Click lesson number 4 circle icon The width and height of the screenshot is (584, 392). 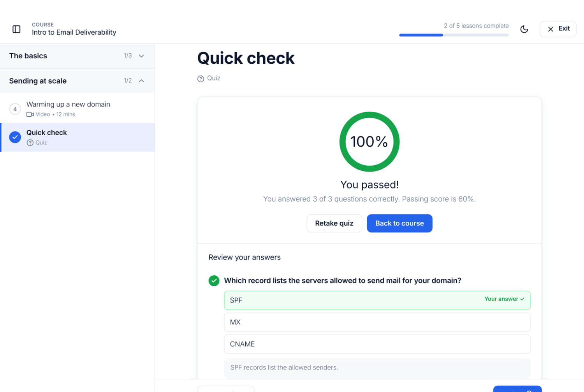click(15, 109)
